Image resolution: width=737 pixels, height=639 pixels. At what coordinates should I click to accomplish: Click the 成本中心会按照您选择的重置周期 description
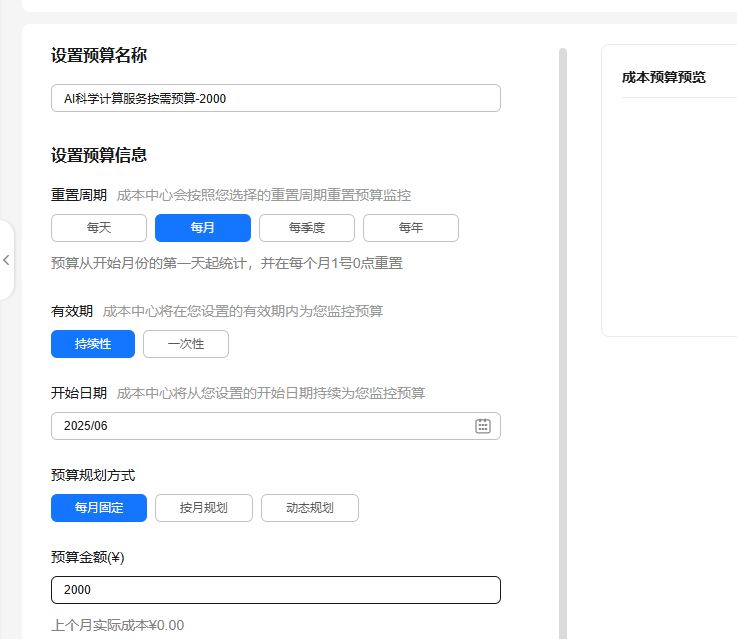264,195
